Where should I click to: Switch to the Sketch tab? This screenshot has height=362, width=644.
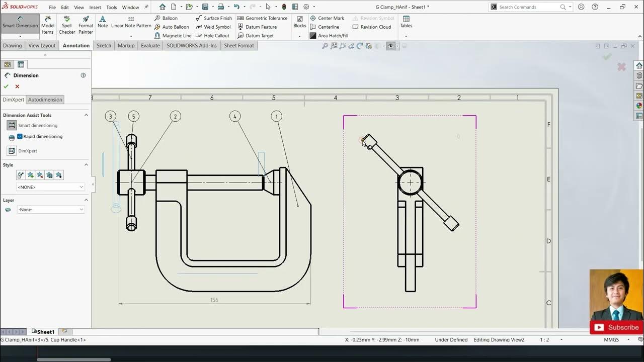click(x=104, y=46)
